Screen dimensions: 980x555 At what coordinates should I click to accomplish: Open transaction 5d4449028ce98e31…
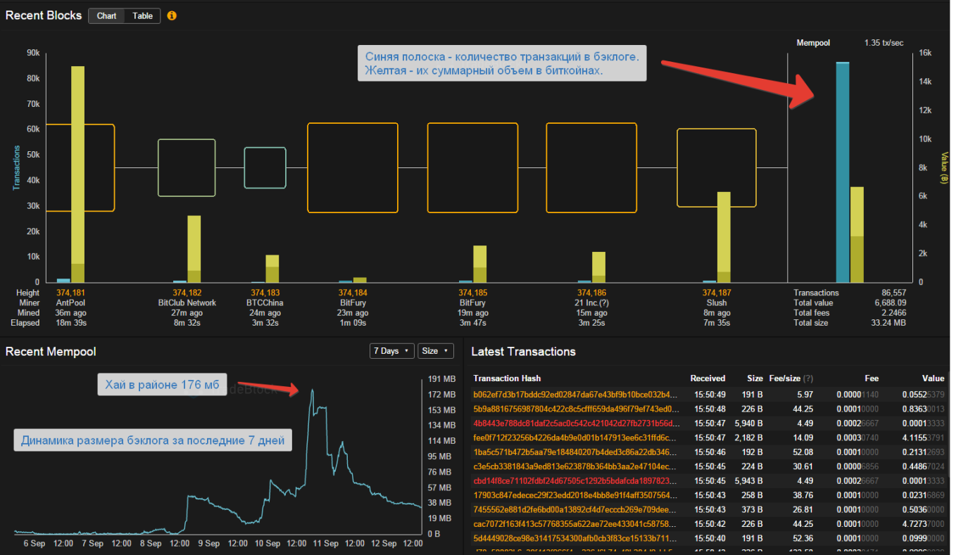pyautogui.click(x=576, y=539)
